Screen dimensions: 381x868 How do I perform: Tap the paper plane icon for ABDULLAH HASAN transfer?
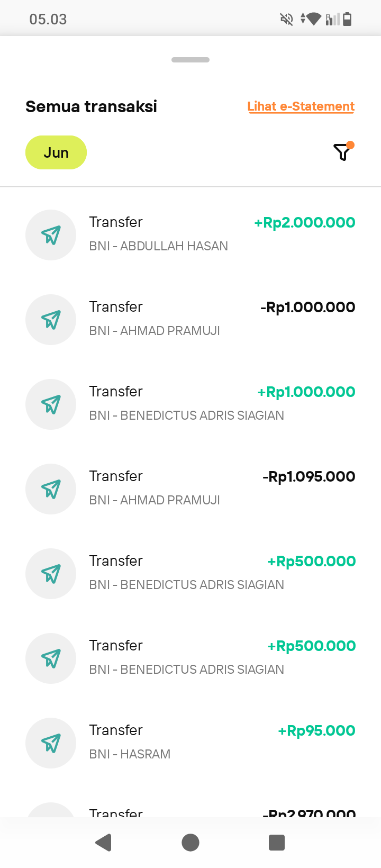click(51, 235)
